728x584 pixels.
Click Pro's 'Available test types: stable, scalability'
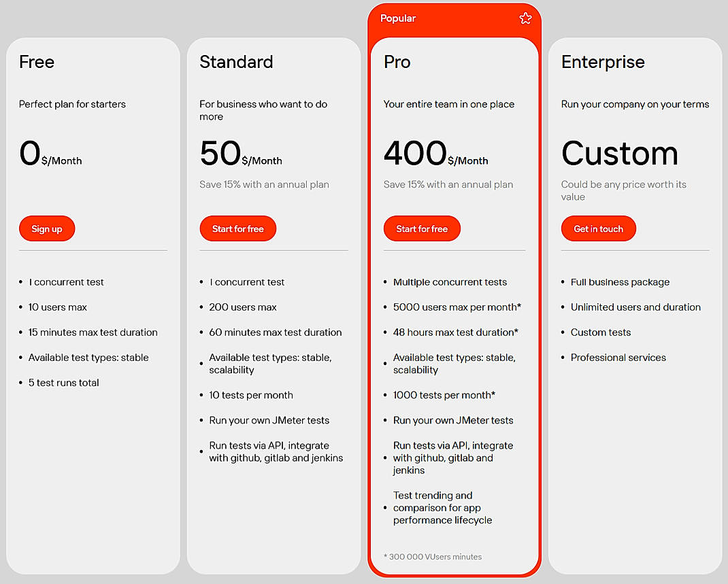[454, 364]
